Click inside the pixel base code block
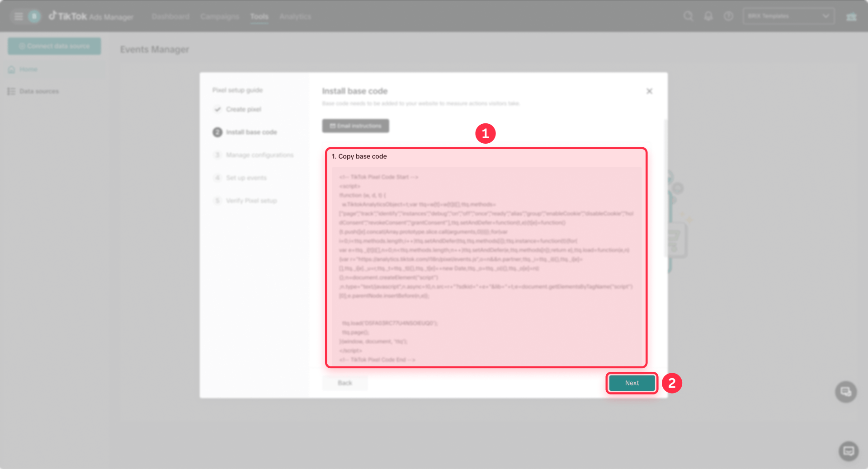This screenshot has height=469, width=868. [x=486, y=266]
